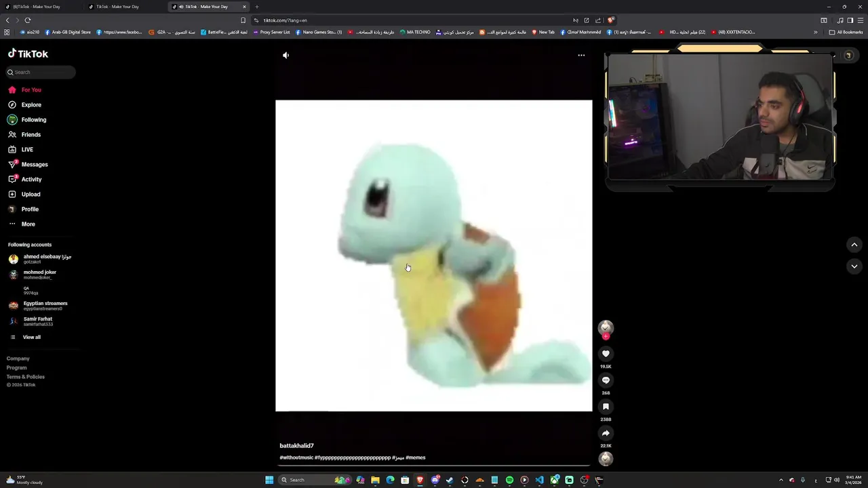The width and height of the screenshot is (868, 488).
Task: Click the Windows taskbar search box
Action: coord(313,480)
